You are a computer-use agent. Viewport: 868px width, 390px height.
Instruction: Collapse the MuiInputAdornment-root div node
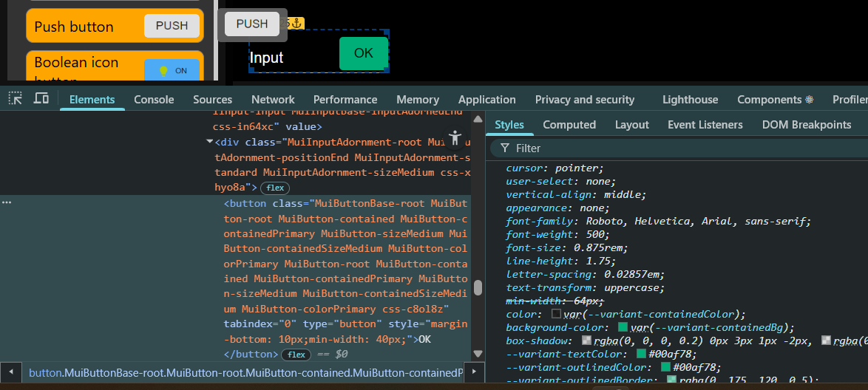[x=209, y=142]
